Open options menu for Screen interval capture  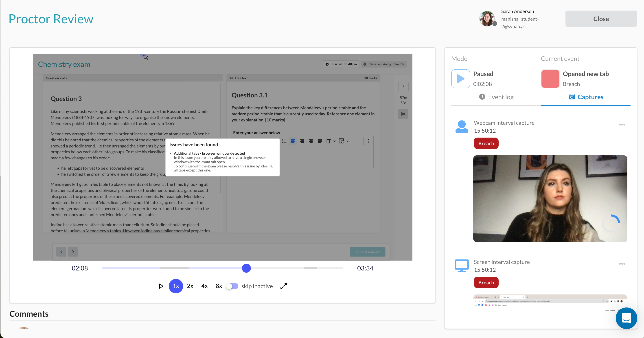[x=622, y=264]
